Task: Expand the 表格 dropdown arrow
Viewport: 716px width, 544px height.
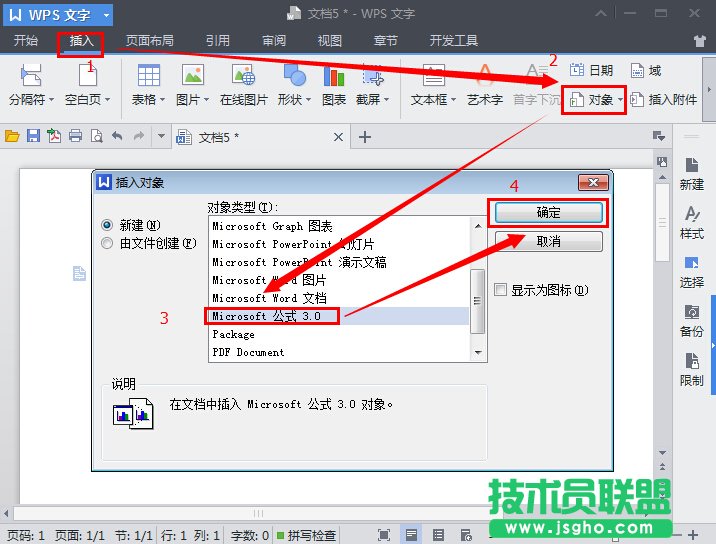Action: pyautogui.click(x=162, y=100)
